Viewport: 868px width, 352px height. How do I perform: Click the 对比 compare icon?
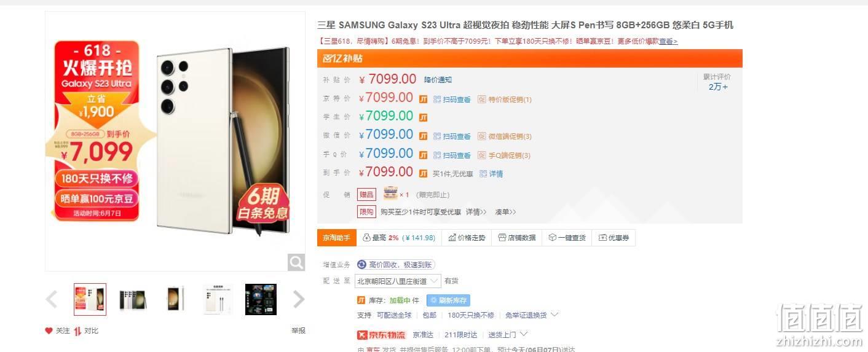(77, 331)
